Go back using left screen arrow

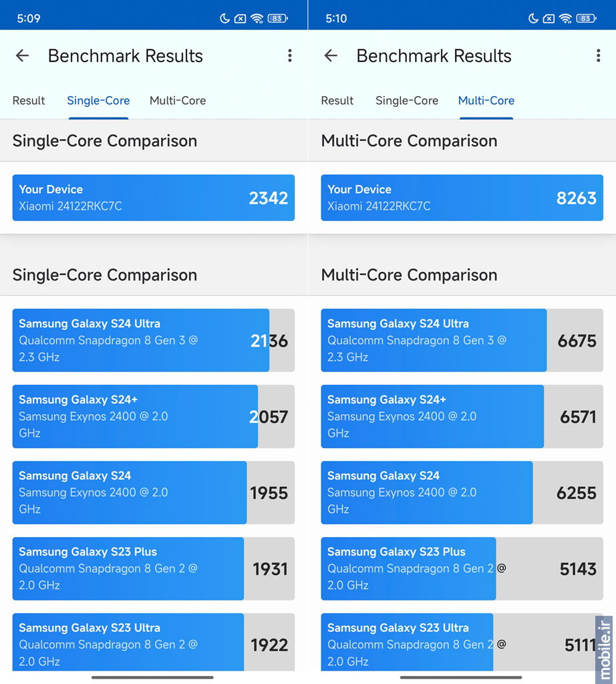point(22,56)
